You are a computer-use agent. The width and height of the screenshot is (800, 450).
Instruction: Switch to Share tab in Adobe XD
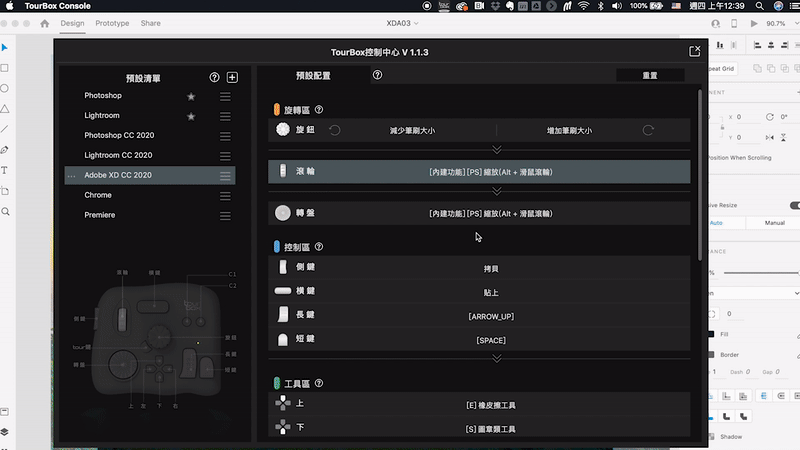(x=151, y=23)
